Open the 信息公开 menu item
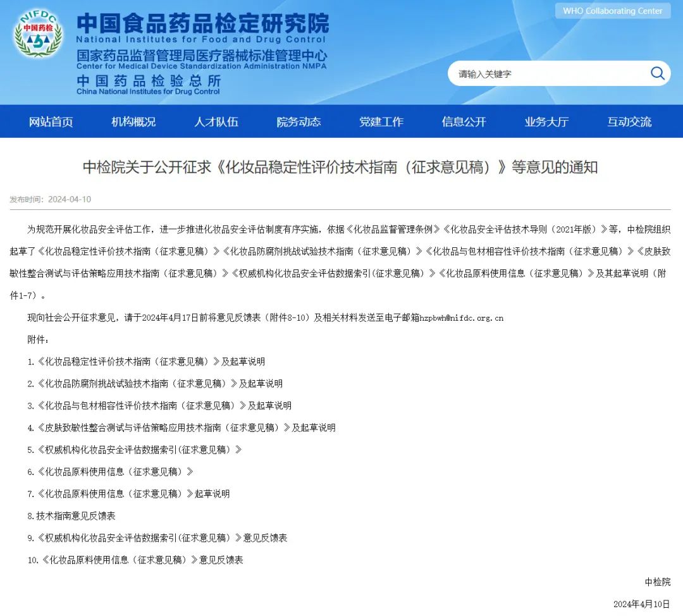 464,121
